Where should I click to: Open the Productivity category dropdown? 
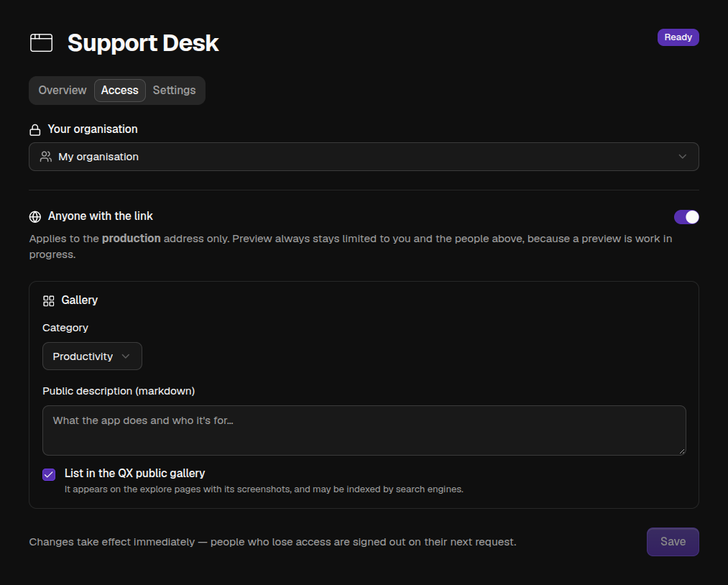[92, 356]
